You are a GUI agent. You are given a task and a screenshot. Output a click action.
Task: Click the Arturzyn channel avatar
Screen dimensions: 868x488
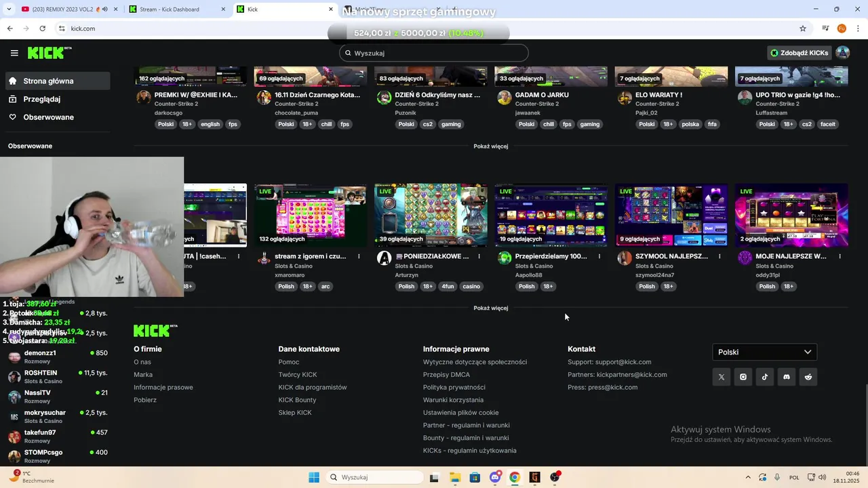pos(384,258)
